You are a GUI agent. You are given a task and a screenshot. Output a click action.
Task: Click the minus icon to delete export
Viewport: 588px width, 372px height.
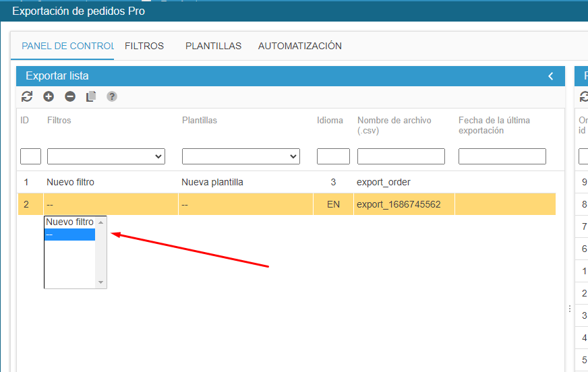[x=70, y=96]
